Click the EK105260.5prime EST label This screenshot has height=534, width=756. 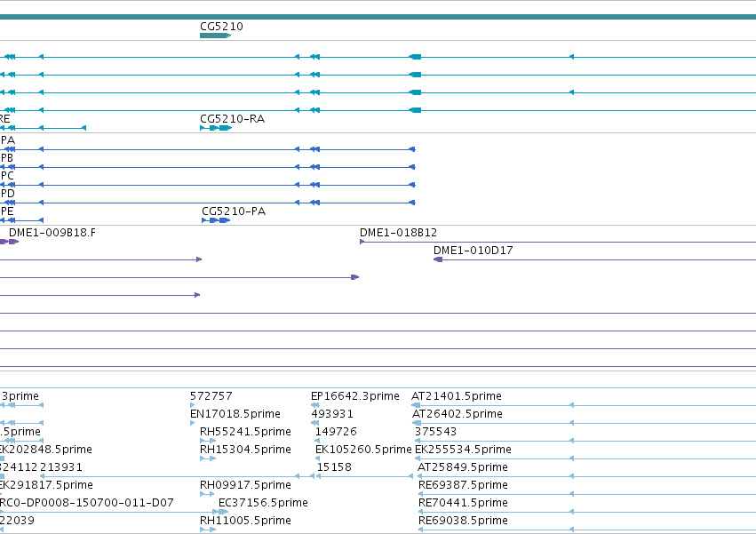point(363,450)
